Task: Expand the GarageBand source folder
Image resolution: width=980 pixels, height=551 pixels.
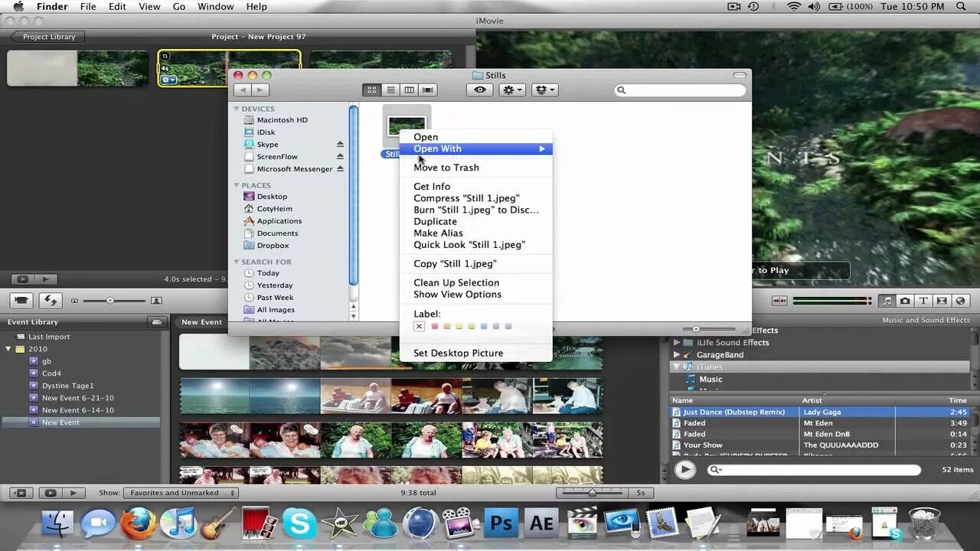Action: [677, 355]
